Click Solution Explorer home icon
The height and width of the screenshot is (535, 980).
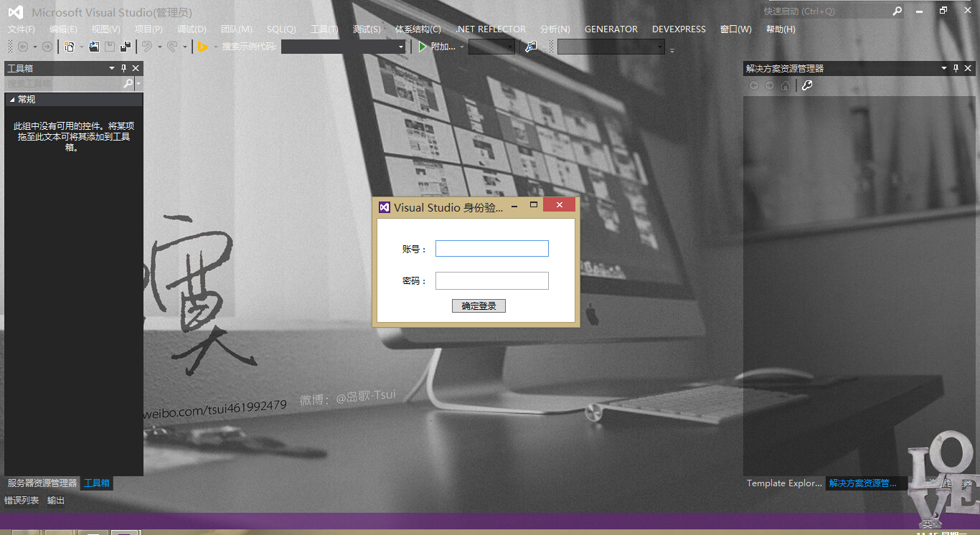coord(786,85)
